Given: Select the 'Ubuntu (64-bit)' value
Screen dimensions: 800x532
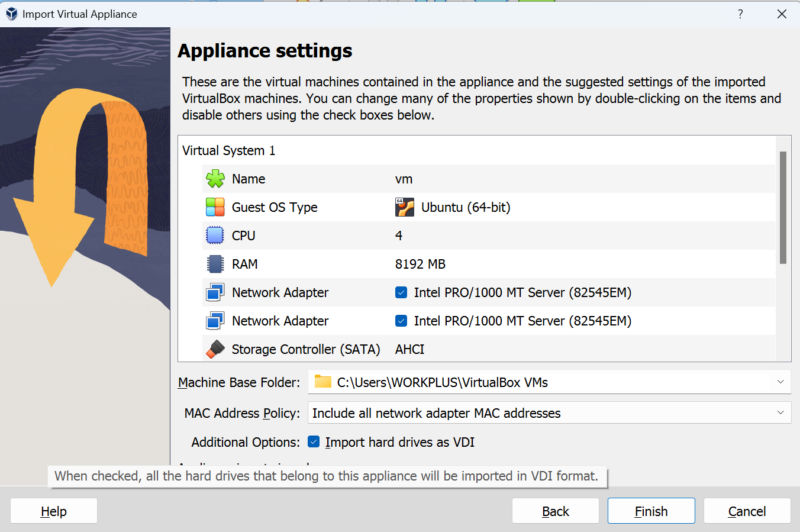Looking at the screenshot, I should coord(466,207).
